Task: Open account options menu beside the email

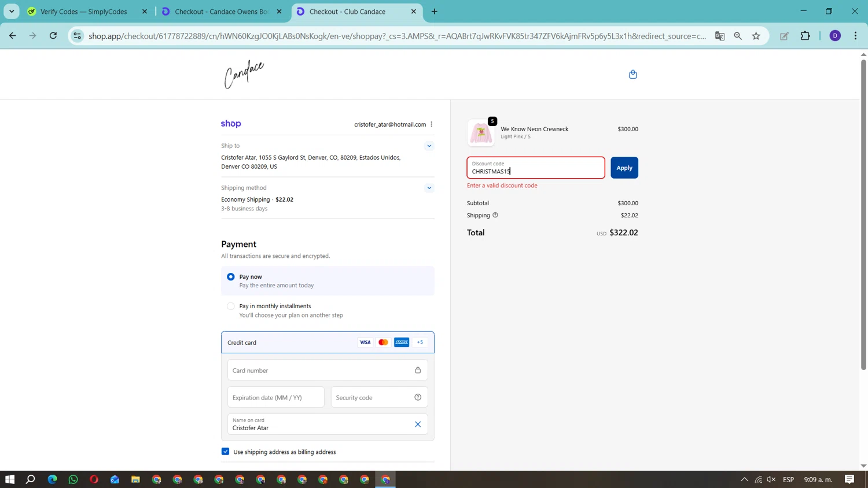Action: tap(432, 124)
